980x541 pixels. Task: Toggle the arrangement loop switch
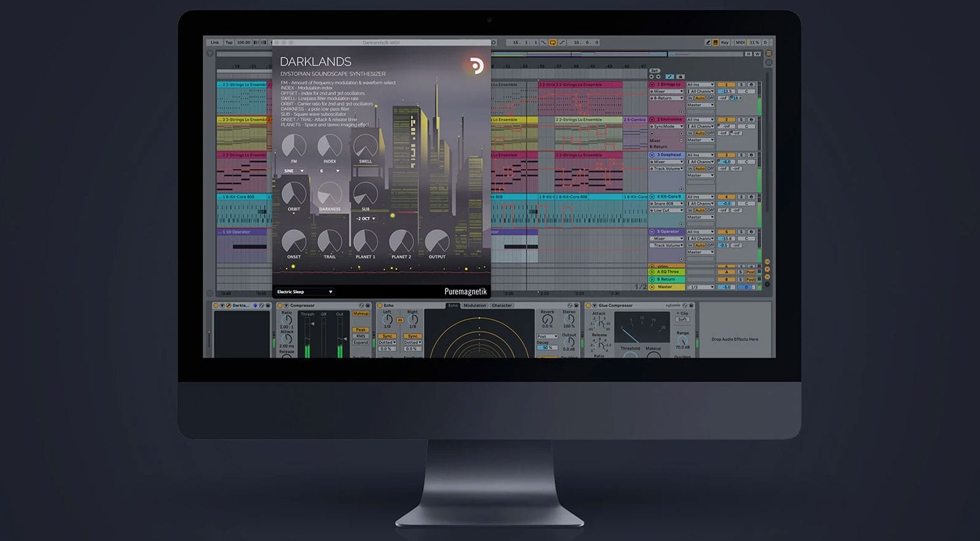[552, 43]
